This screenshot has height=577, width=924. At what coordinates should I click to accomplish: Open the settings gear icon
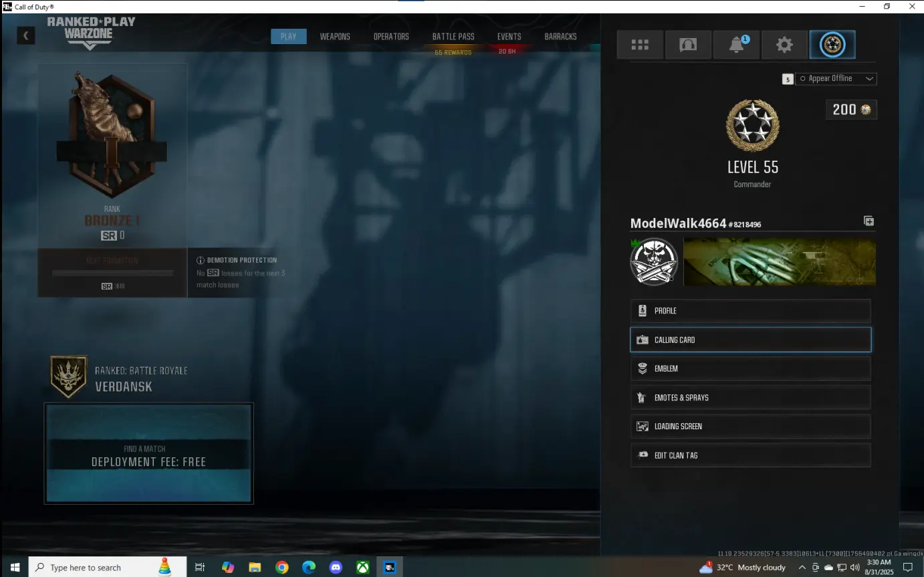tap(784, 45)
